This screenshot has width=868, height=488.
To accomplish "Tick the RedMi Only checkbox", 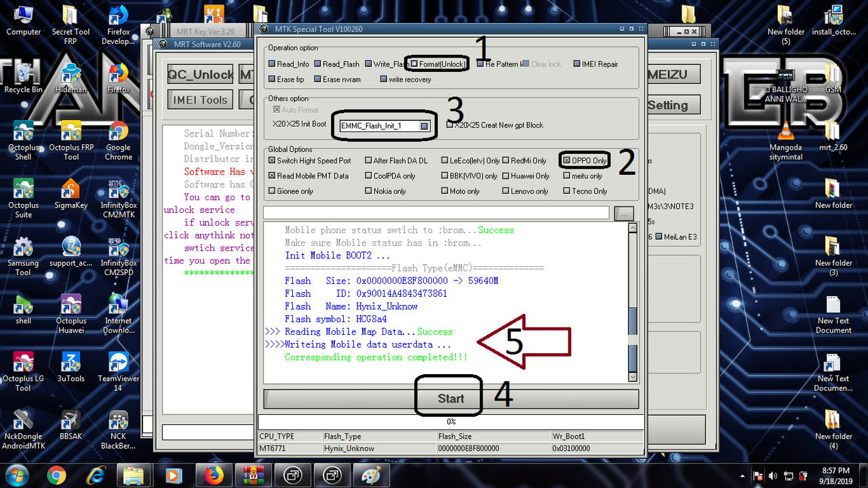I will pyautogui.click(x=506, y=161).
